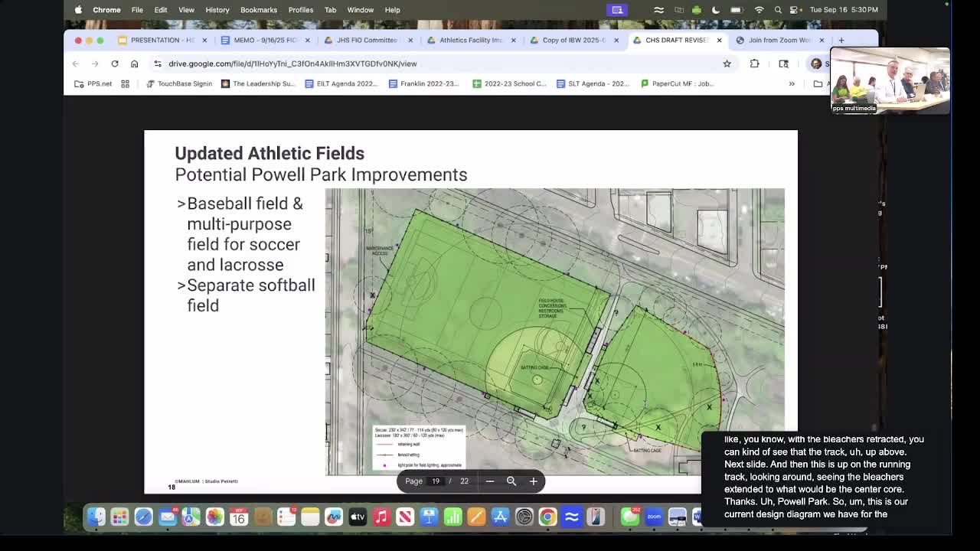This screenshot has width=980, height=551.
Task: Open Mail from the Dock
Action: [167, 517]
